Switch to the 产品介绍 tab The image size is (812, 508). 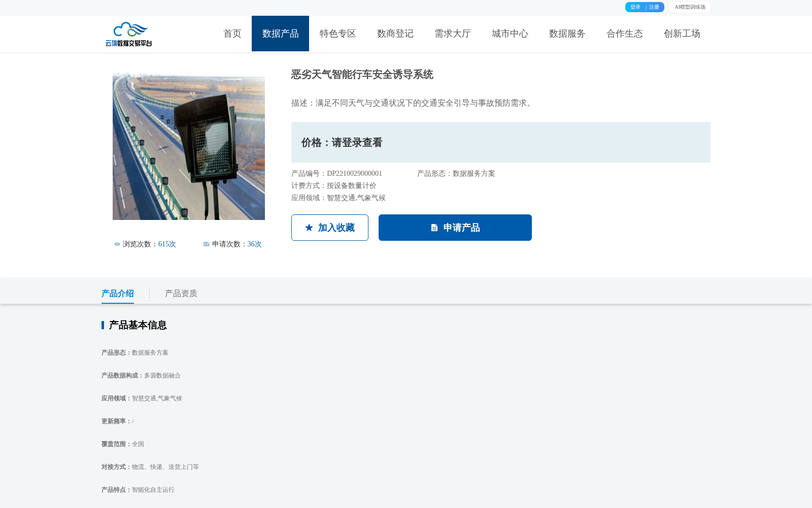(x=118, y=294)
